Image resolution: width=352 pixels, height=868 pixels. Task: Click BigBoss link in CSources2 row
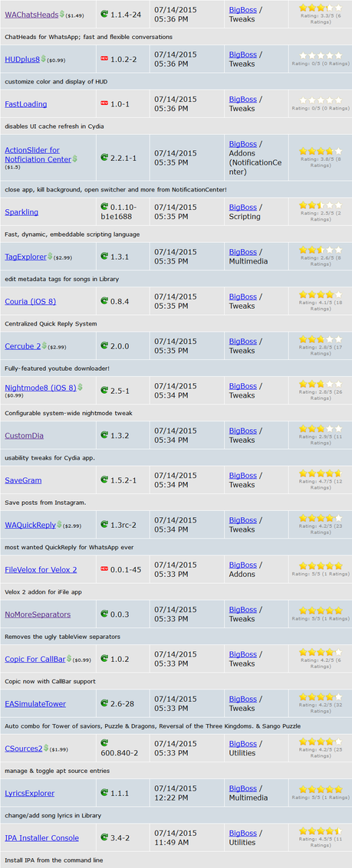(243, 743)
